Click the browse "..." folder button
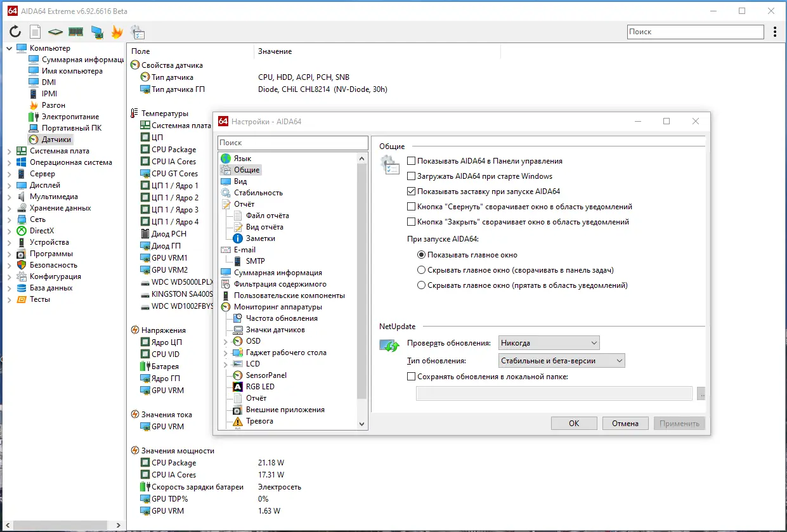This screenshot has height=532, width=787. [x=701, y=394]
